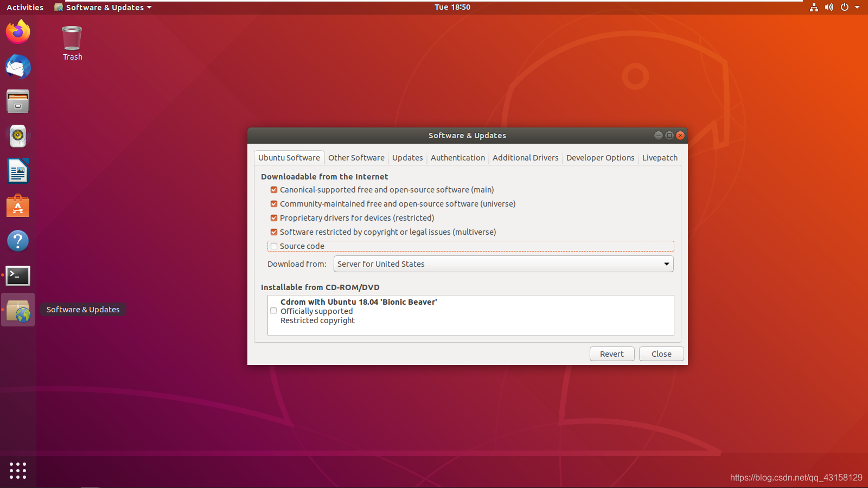Toggle Proprietary drivers (restricted) checkbox
This screenshot has width=868, height=488.
274,218
